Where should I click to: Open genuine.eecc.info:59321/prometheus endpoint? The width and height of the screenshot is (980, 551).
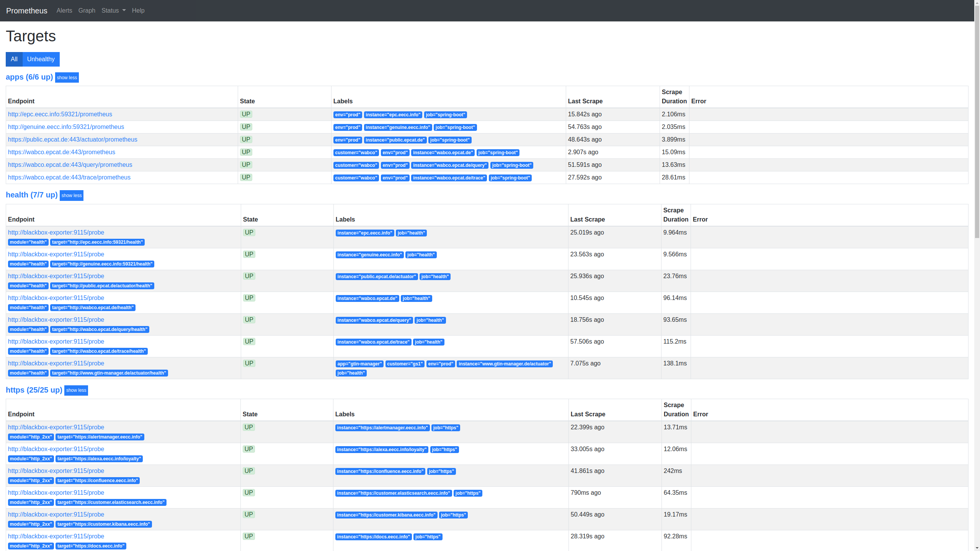tap(66, 127)
